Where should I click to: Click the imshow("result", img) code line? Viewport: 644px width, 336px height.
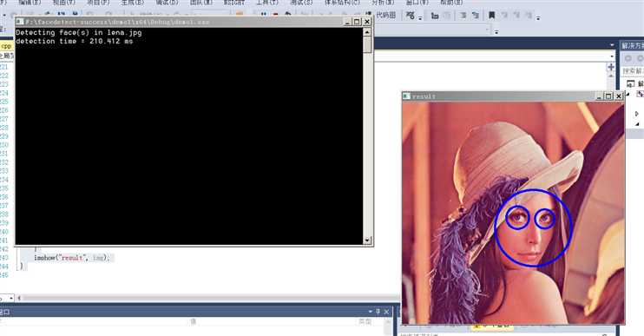72,258
